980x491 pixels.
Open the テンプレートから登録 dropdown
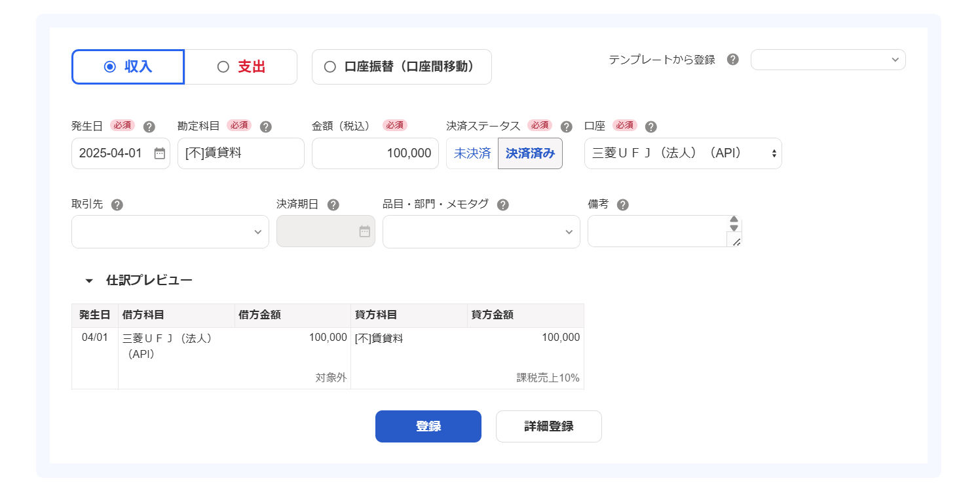828,60
